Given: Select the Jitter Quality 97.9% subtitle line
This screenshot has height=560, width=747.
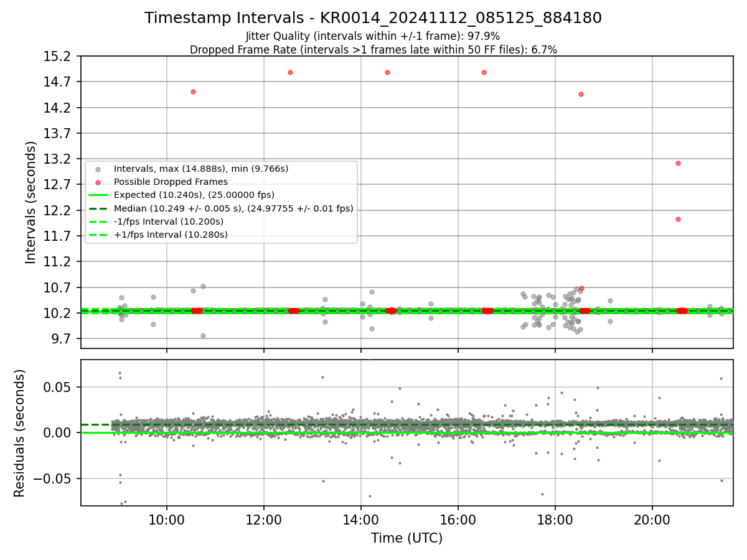Looking at the screenshot, I should coord(373,36).
